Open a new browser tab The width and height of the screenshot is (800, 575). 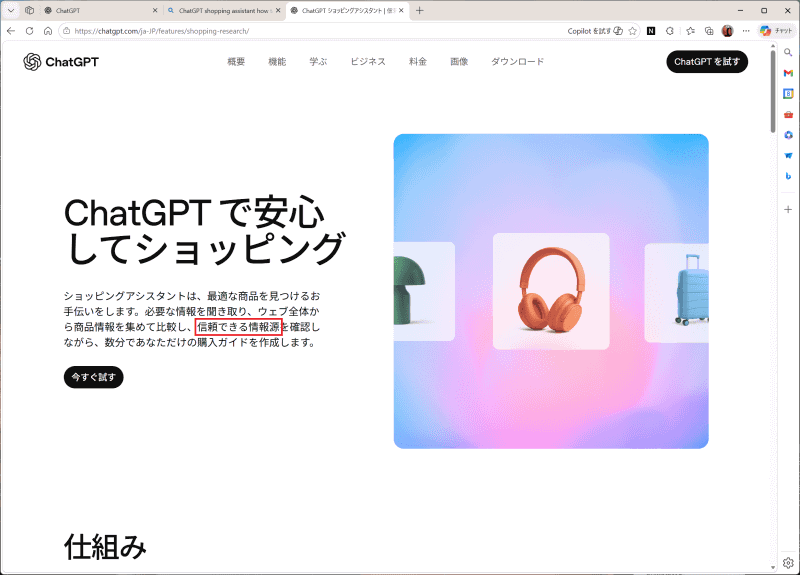tap(419, 10)
